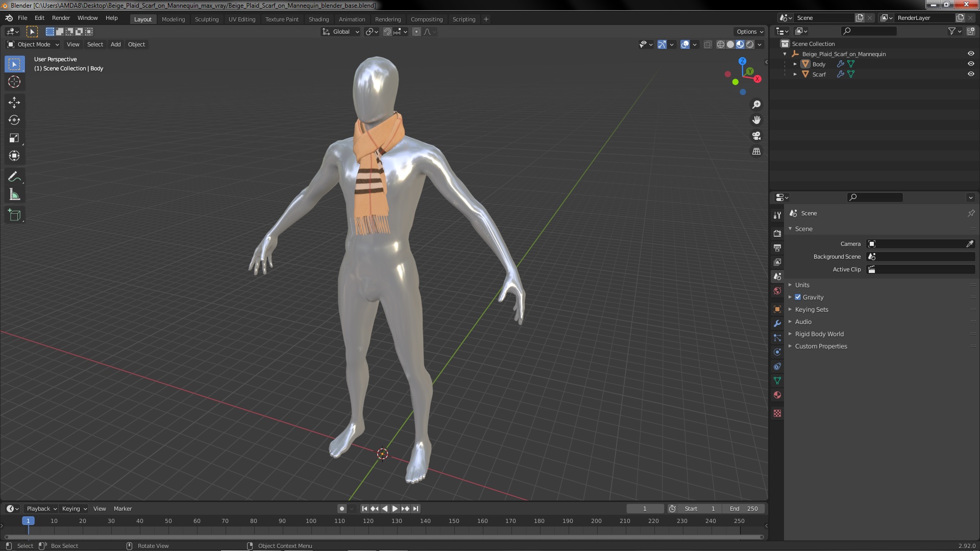
Task: Open the Modifier properties wrench tab
Action: (777, 323)
